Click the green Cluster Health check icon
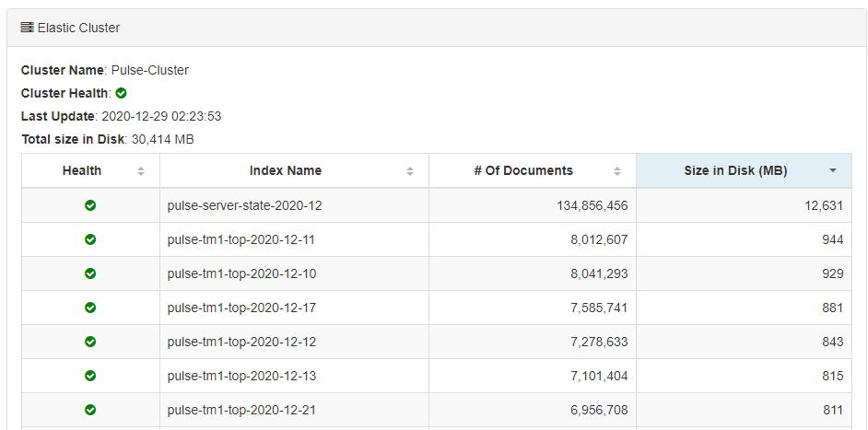 [121, 93]
